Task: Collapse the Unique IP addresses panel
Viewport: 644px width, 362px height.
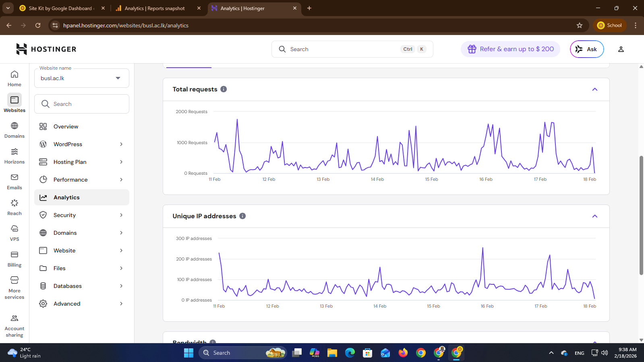Action: (594, 216)
